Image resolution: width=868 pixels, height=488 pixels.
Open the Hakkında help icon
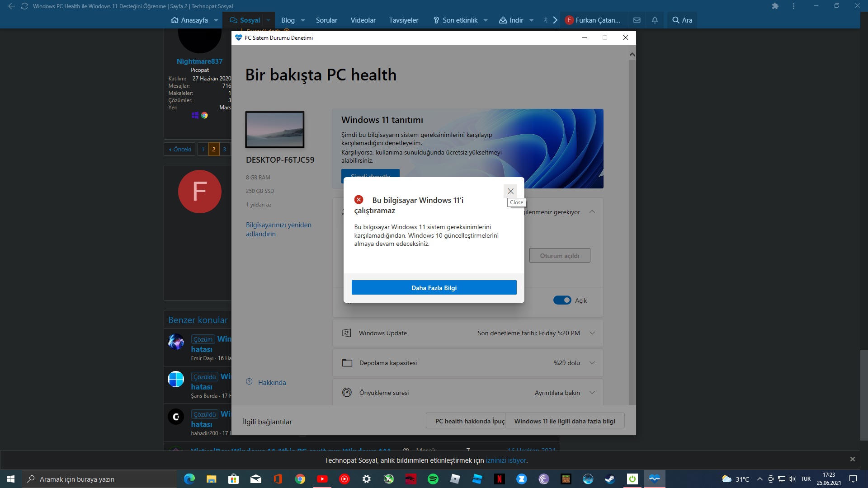(249, 382)
